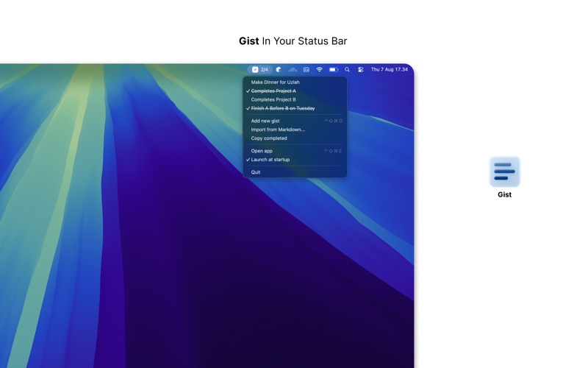The width and height of the screenshot is (588, 368).
Task: Select Import from Markdown...
Action: tap(295, 130)
